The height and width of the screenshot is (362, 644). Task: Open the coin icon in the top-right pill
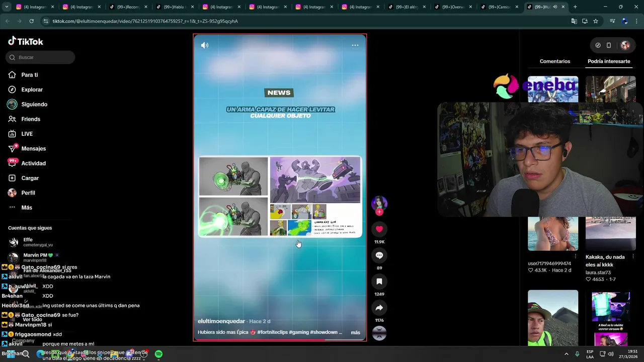click(x=598, y=45)
